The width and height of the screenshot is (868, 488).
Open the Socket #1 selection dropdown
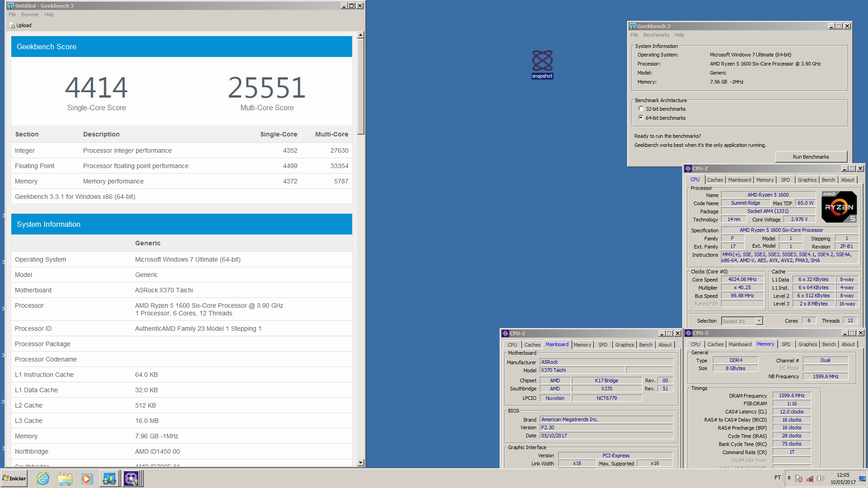point(759,321)
